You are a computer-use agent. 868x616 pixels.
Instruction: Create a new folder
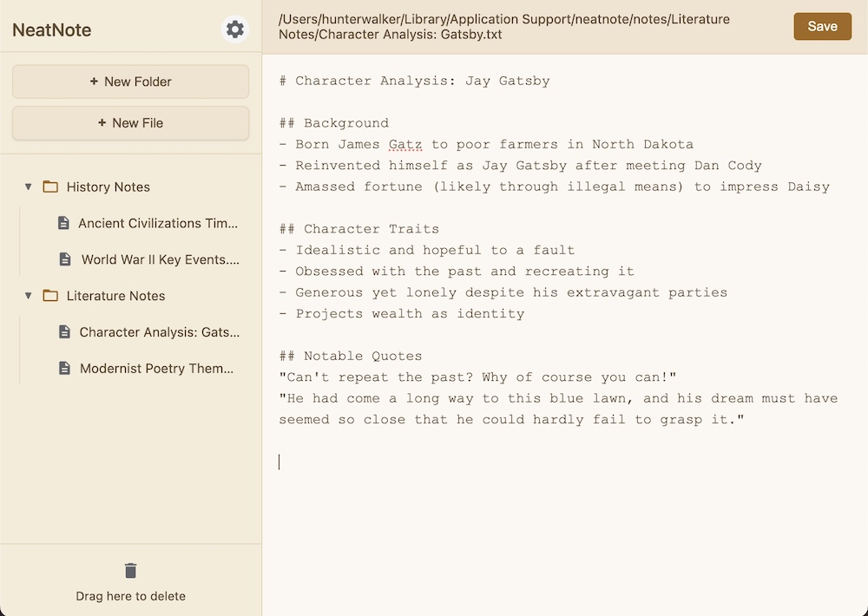click(129, 81)
